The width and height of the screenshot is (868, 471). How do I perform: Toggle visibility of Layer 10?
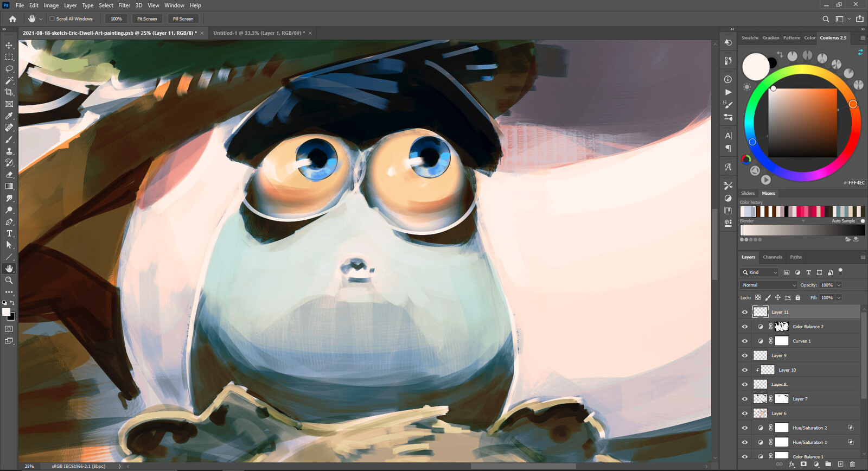click(745, 370)
